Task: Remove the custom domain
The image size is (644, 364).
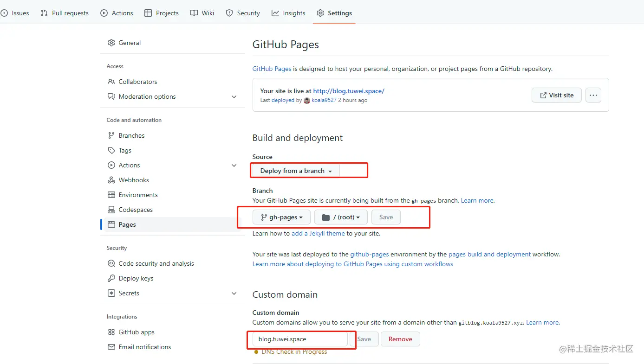Action: click(x=400, y=339)
